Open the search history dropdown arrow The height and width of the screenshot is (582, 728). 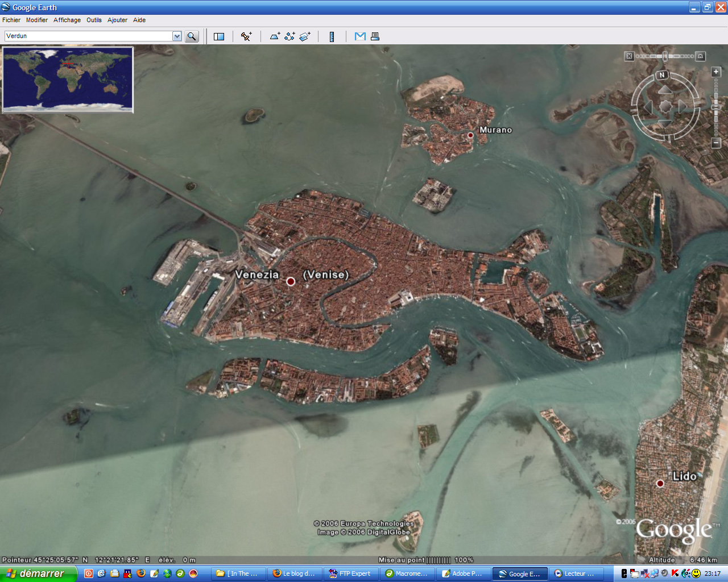pos(177,36)
